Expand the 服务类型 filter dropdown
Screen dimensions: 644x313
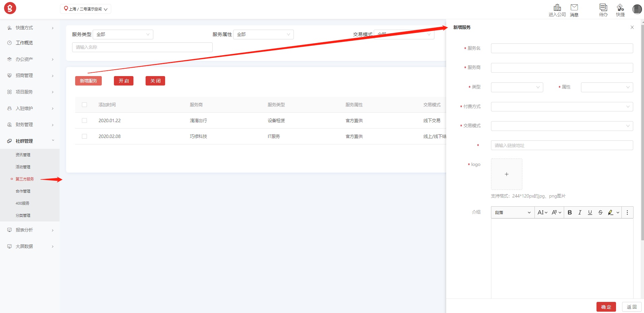point(123,34)
